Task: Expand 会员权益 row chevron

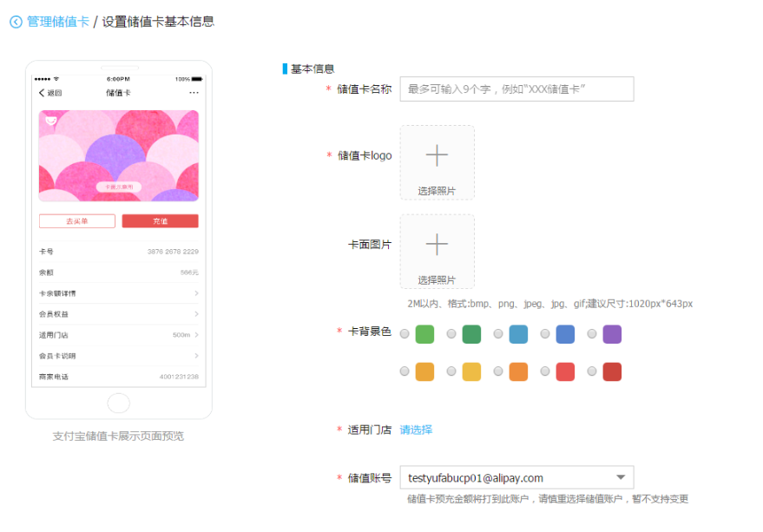Action: click(x=196, y=314)
